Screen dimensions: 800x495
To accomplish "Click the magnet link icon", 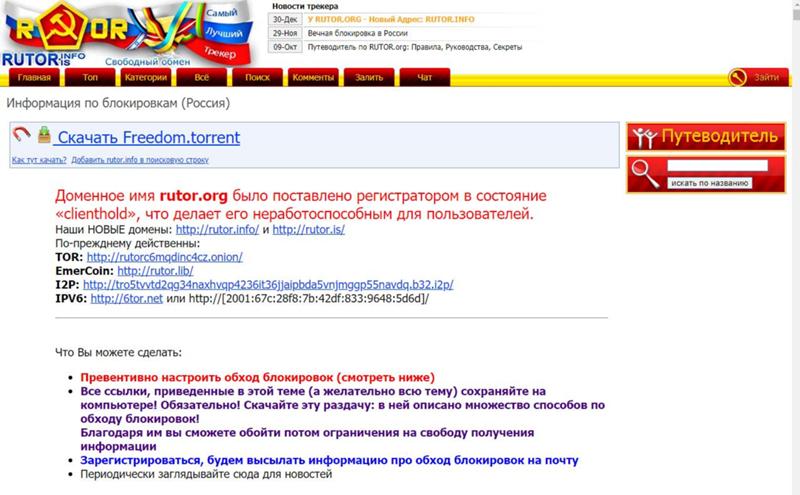I will (22, 135).
